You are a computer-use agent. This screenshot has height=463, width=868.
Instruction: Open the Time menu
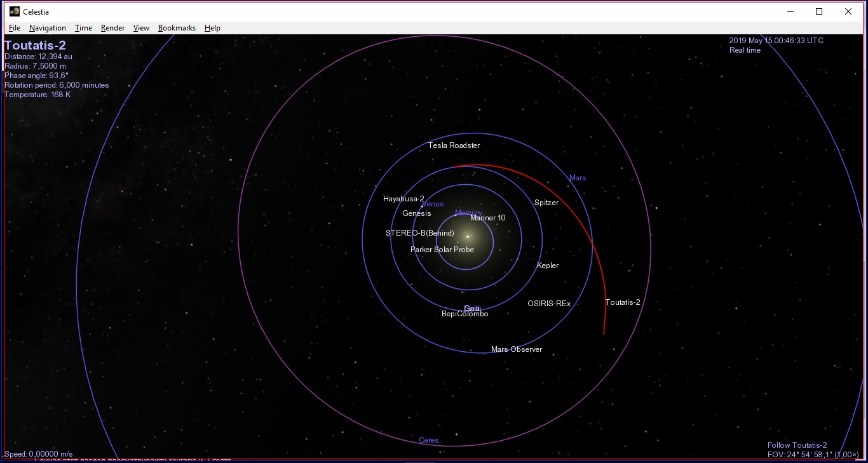click(x=83, y=28)
